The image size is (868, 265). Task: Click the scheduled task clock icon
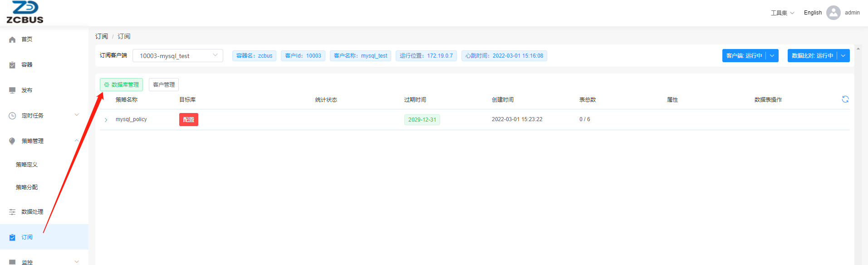(x=12, y=116)
